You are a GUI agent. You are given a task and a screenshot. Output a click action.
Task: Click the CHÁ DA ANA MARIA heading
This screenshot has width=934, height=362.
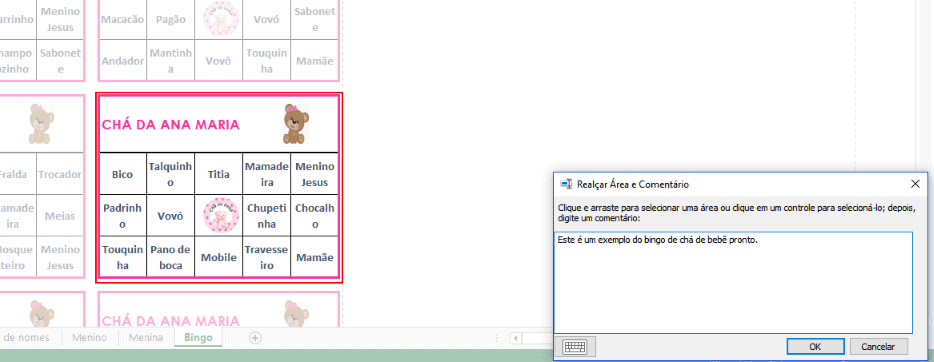171,124
